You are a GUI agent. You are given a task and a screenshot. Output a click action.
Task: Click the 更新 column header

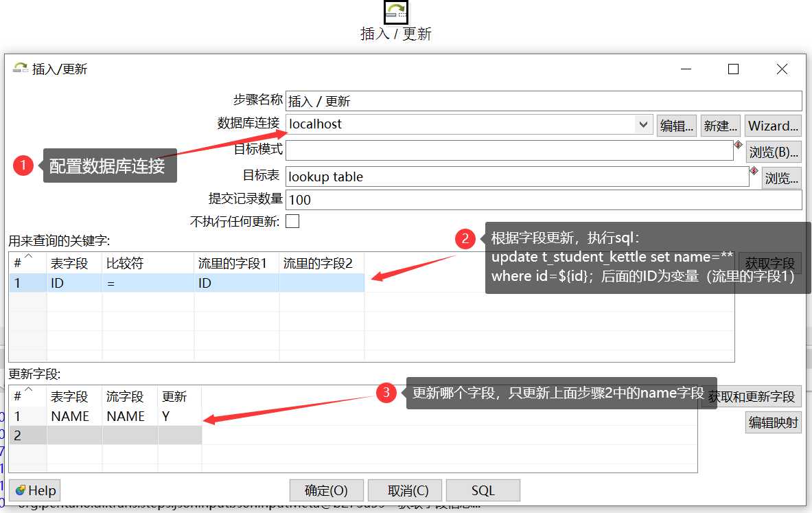pyautogui.click(x=179, y=396)
